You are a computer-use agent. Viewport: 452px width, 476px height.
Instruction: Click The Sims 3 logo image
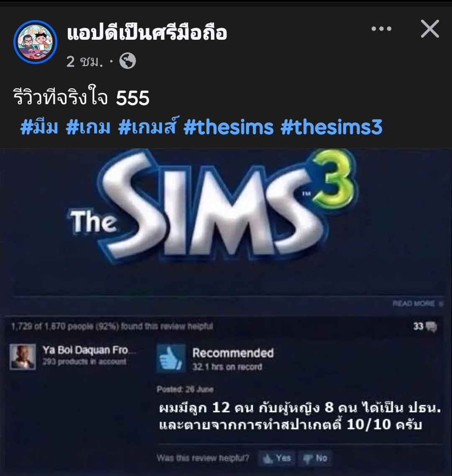pos(213,207)
